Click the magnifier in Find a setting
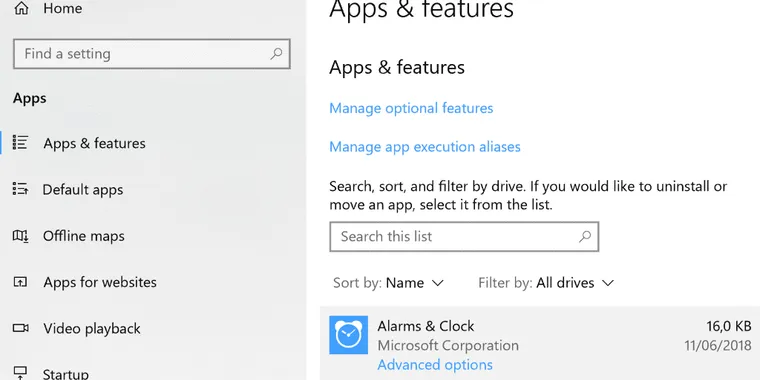Screen dimensions: 760x380 coord(276,53)
